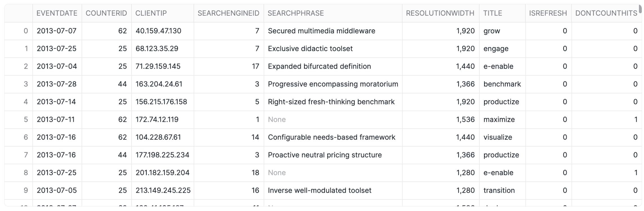
Task: Click the SEARCHENGINEID column header
Action: pos(228,13)
